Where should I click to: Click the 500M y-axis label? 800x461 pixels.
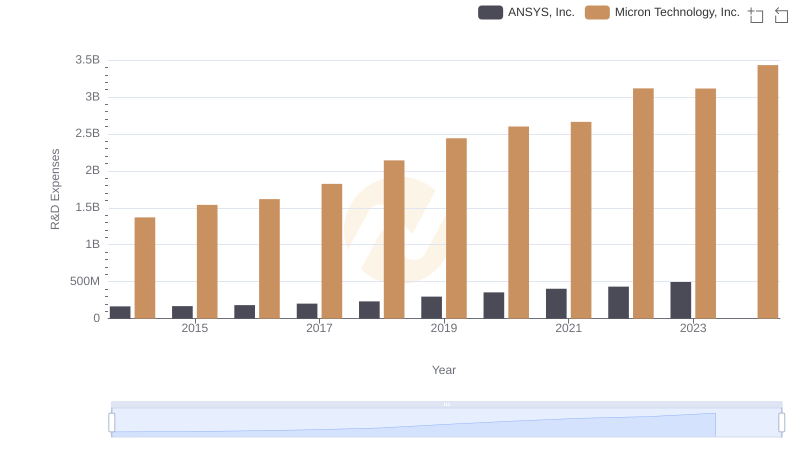[x=85, y=281]
